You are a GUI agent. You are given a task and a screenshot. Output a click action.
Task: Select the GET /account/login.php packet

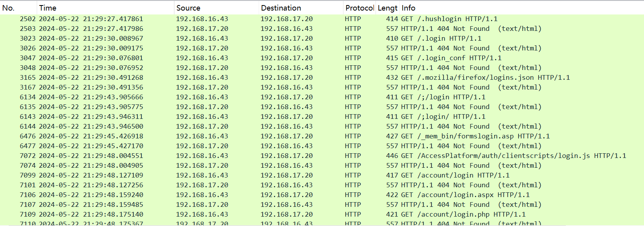click(x=463, y=214)
